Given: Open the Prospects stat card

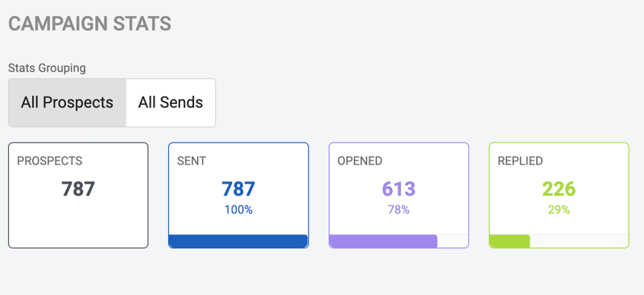Looking at the screenshot, I should [x=78, y=195].
